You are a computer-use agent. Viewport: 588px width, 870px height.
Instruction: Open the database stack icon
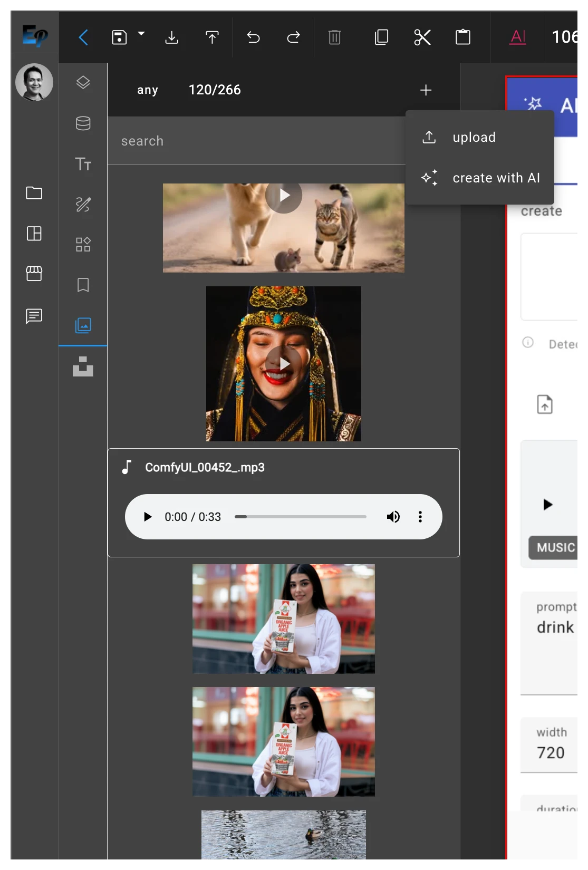(x=83, y=123)
